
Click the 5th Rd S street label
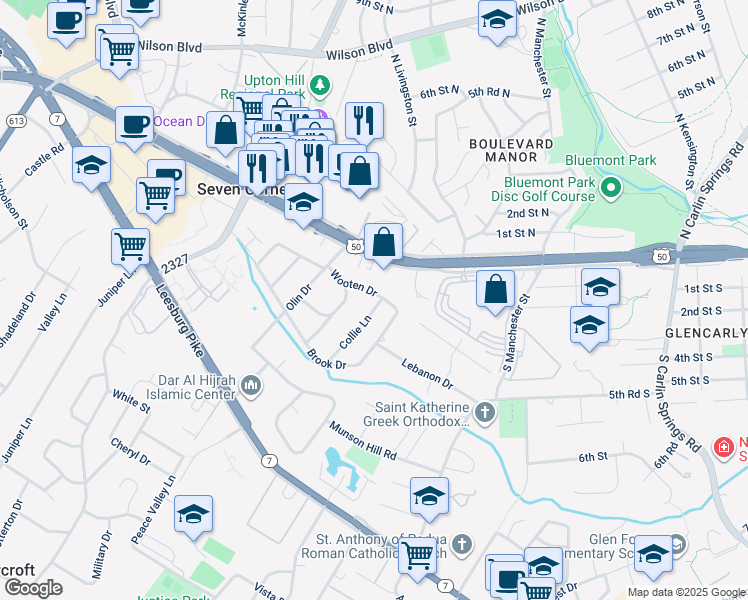click(629, 394)
